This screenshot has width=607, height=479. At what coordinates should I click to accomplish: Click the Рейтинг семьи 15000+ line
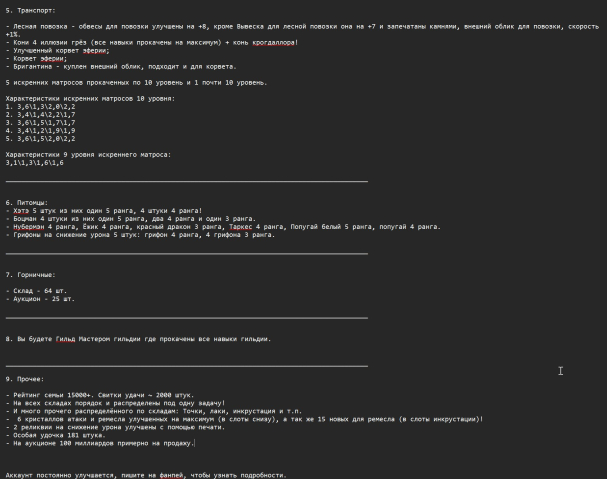[100, 395]
